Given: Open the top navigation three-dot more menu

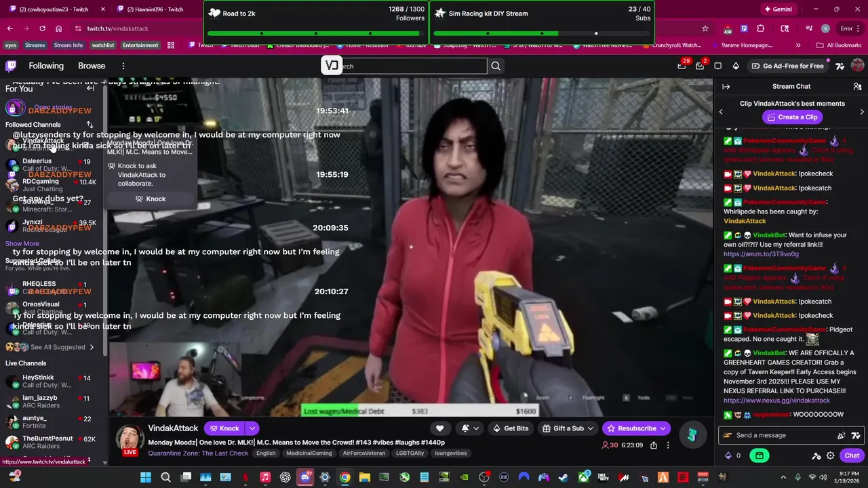Looking at the screenshot, I should (123, 66).
